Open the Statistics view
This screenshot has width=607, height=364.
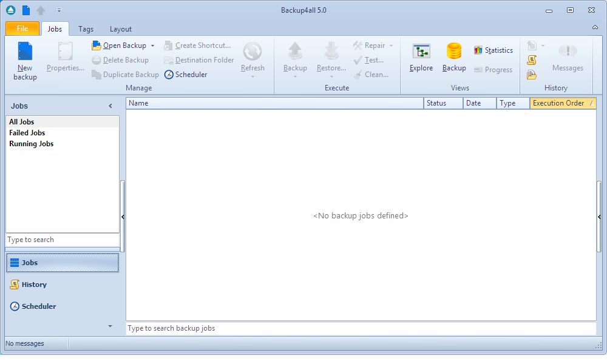[493, 50]
